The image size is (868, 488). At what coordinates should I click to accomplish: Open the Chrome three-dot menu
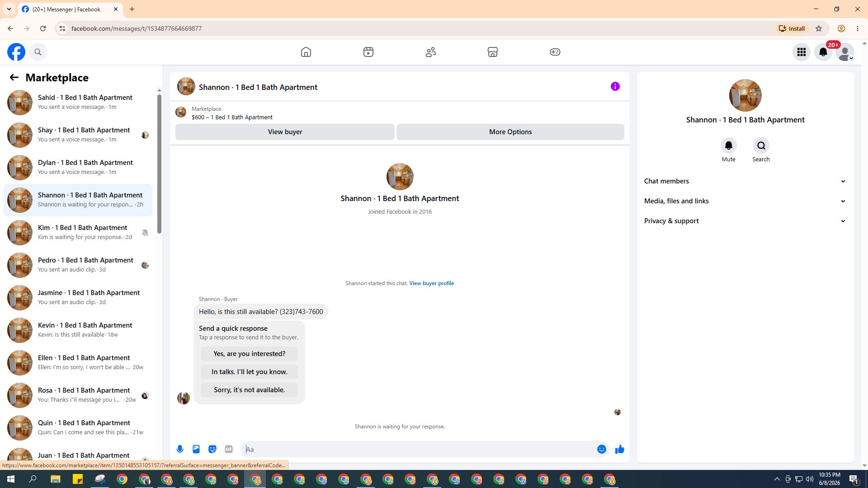point(858,28)
